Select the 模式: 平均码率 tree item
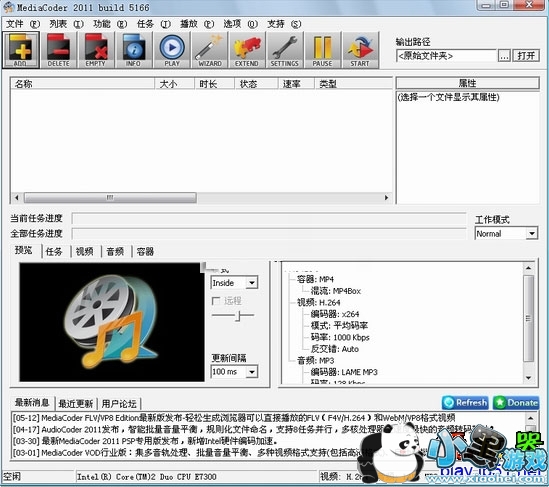This screenshot has height=487, width=549. click(339, 326)
